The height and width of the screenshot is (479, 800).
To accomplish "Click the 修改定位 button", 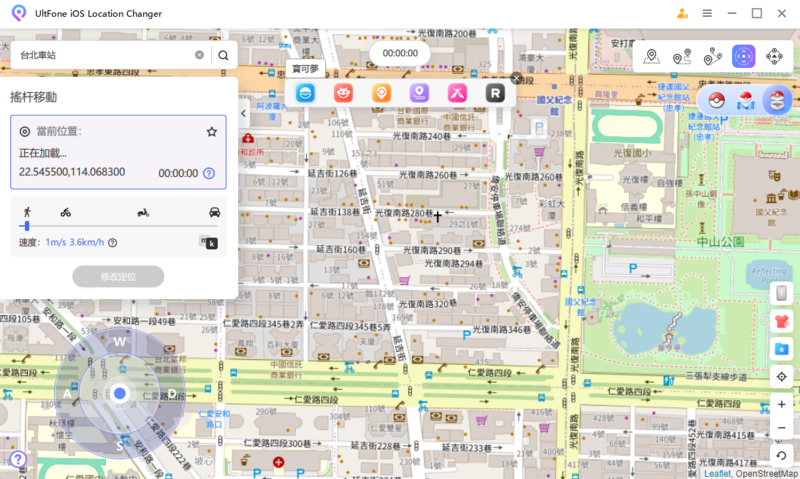I will point(118,276).
